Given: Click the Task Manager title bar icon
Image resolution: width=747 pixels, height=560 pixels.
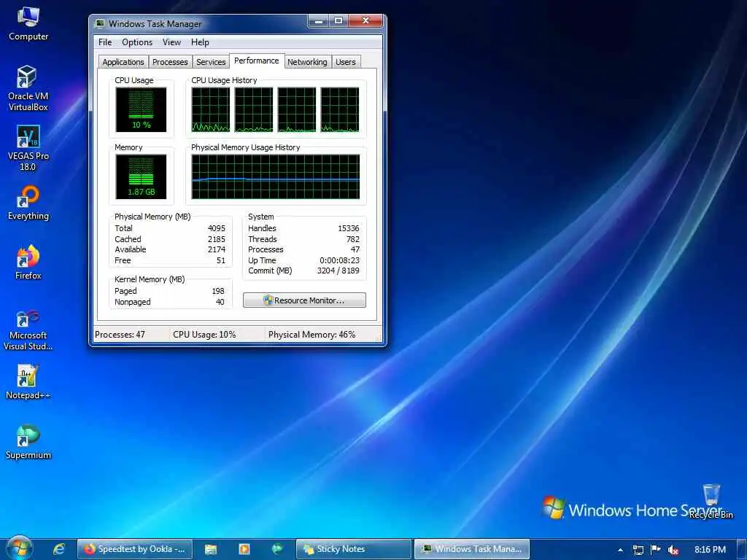Looking at the screenshot, I should click(x=99, y=23).
